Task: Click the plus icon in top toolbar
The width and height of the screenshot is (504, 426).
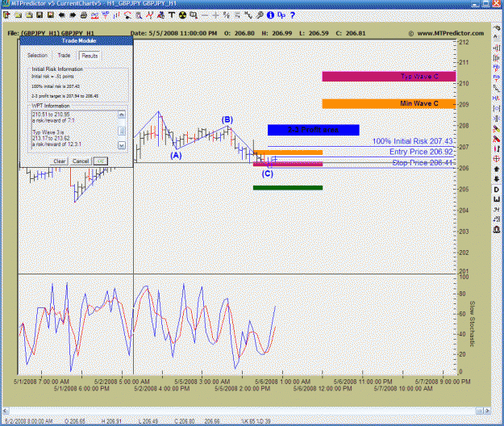Action: pyautogui.click(x=215, y=15)
